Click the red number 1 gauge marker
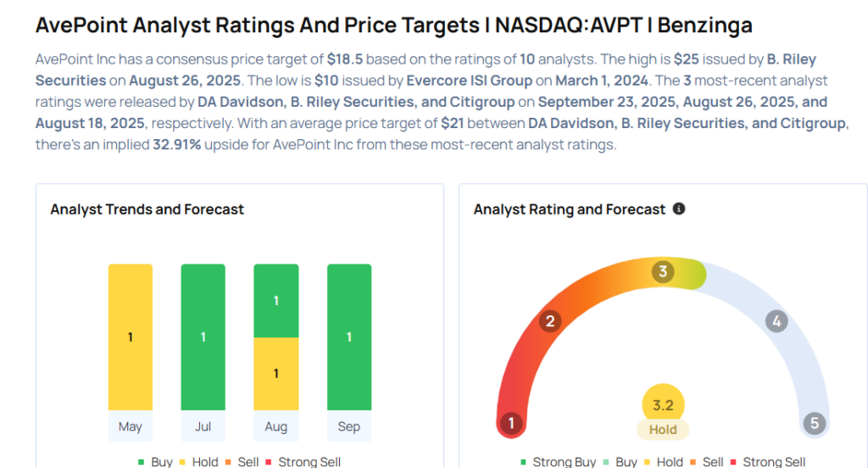Screen dimensions: 868x468 click(x=511, y=423)
